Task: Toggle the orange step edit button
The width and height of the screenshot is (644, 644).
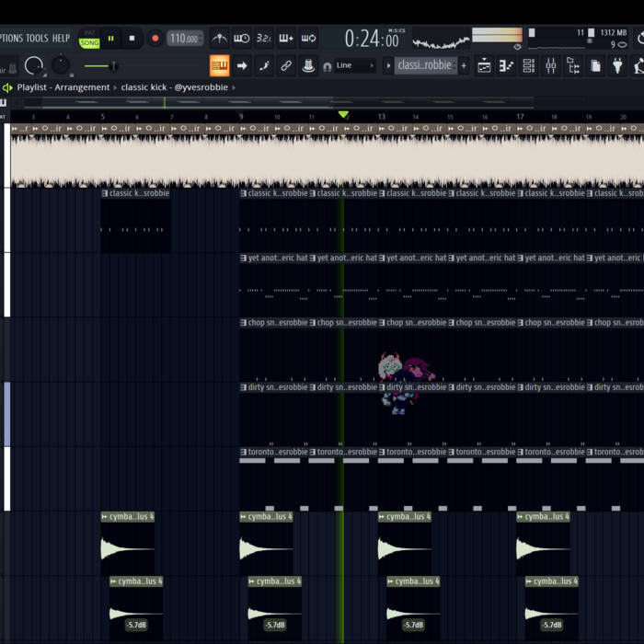Action: [219, 66]
